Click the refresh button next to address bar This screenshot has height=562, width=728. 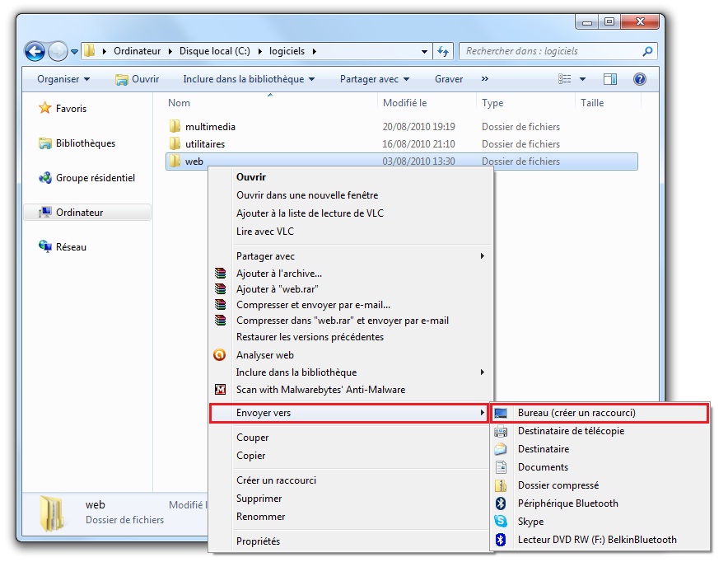coord(443,51)
